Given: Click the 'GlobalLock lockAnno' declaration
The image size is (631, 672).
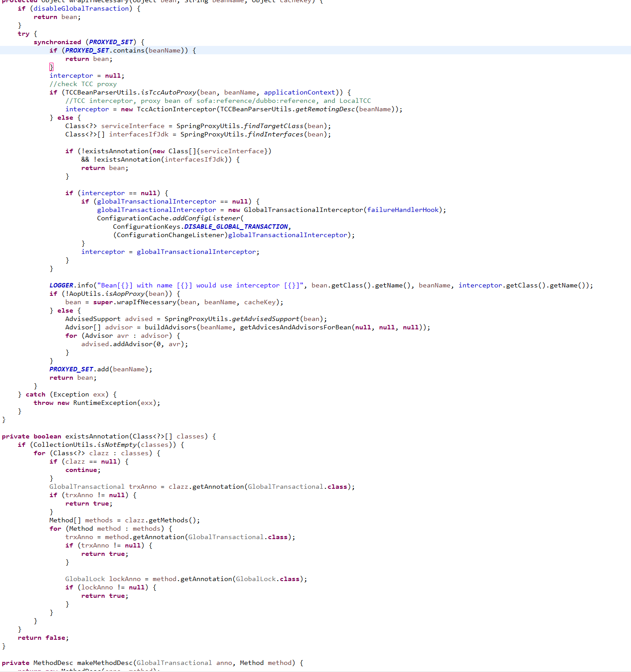Looking at the screenshot, I should pos(103,579).
